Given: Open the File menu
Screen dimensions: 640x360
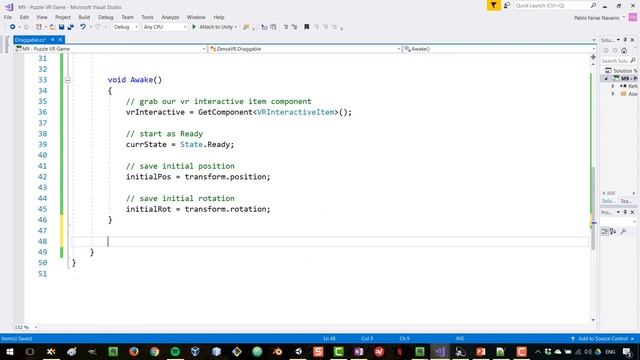Looking at the screenshot, I should (8, 17).
